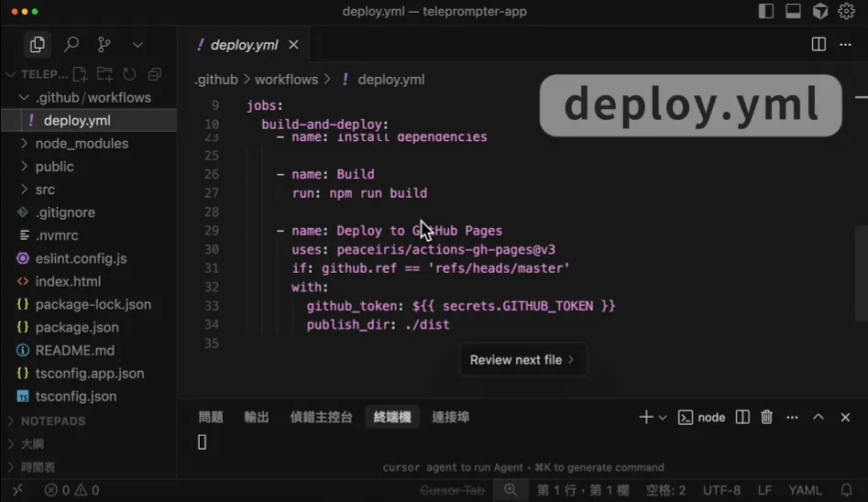Click the .github breadcrumb segment

(216, 79)
